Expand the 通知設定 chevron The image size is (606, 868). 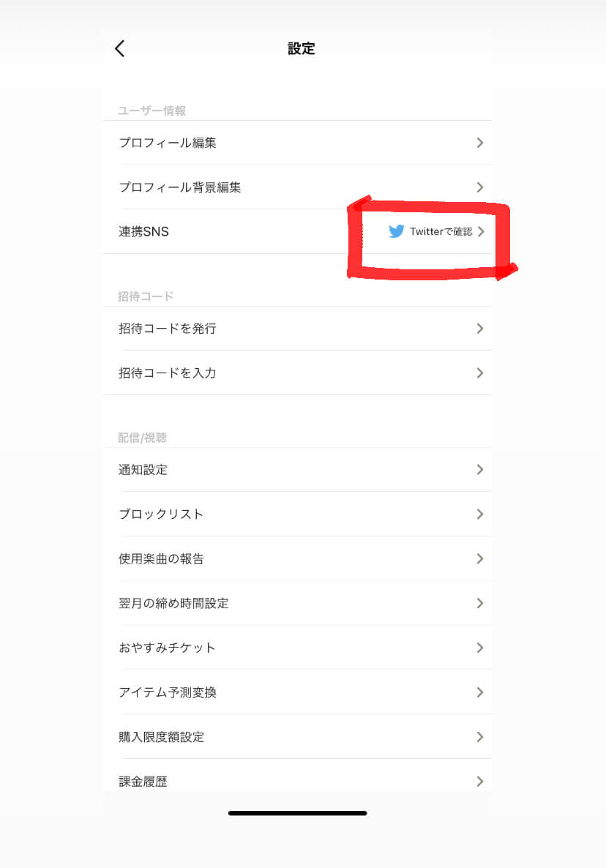pos(480,469)
